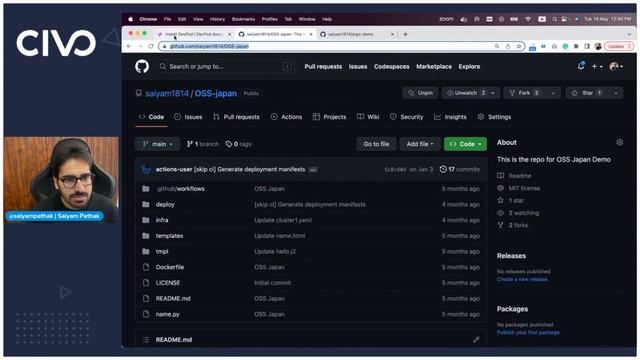Open the templates folder

(x=169, y=236)
